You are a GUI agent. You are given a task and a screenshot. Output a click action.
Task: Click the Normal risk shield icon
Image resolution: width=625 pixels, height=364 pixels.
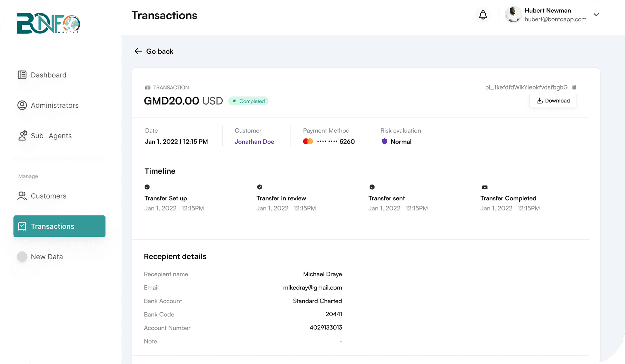point(384,142)
